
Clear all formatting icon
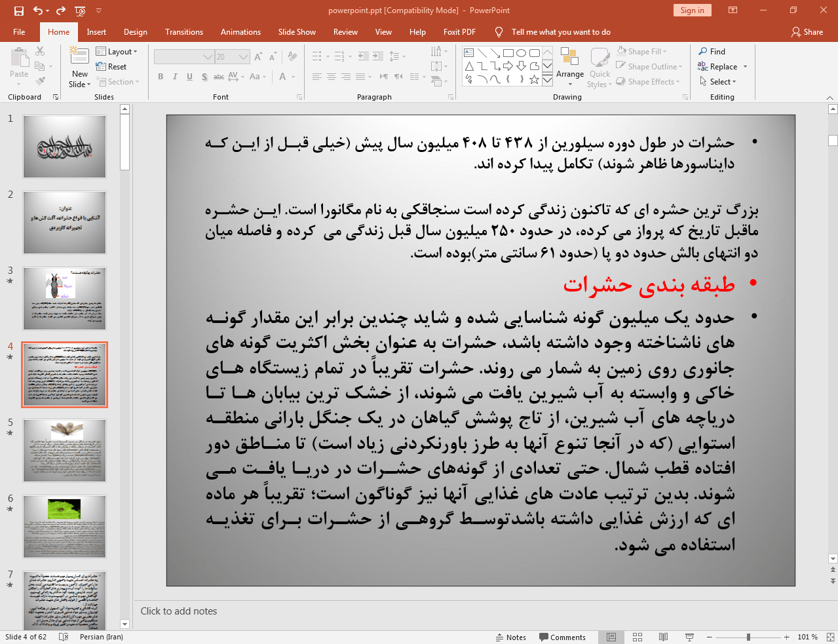point(293,56)
